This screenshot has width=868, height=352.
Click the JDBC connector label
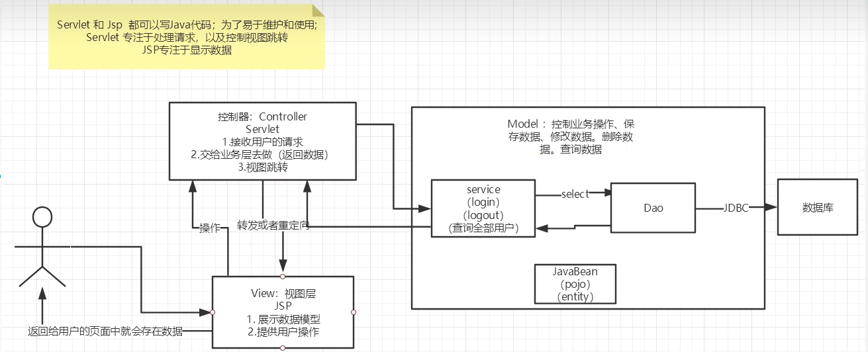(x=736, y=208)
